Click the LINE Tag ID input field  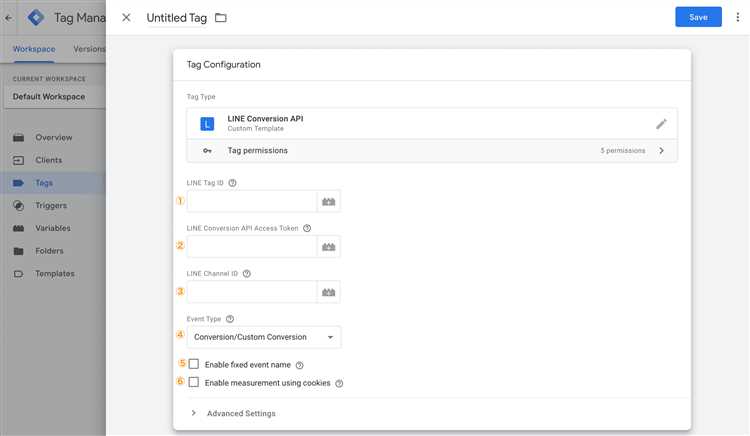pyautogui.click(x=252, y=201)
